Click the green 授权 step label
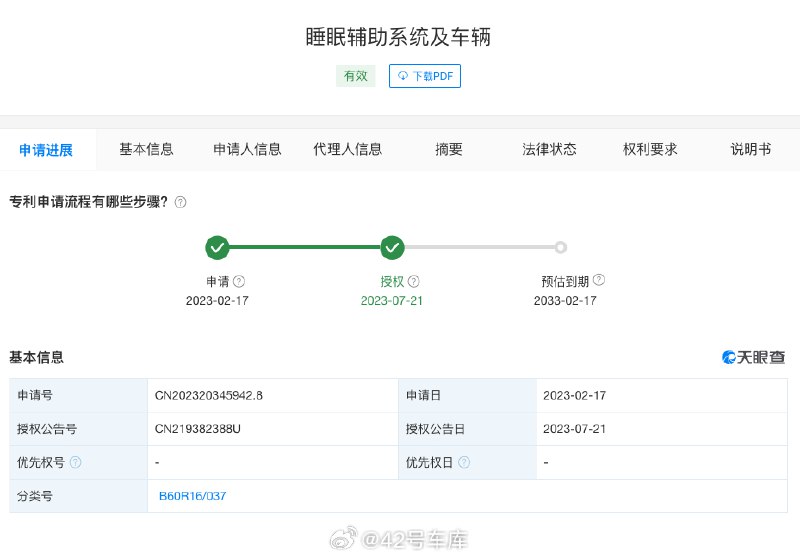Image resolution: width=800 pixels, height=558 pixels. pos(392,281)
